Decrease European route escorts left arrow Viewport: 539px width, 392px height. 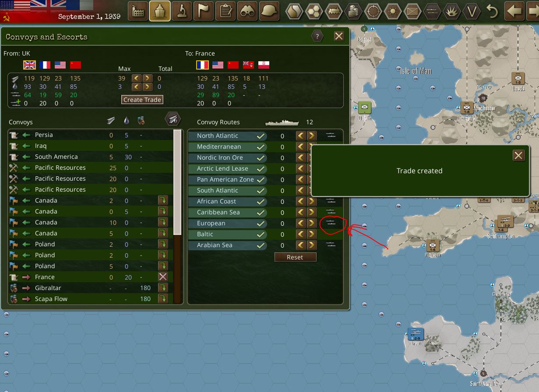click(x=301, y=223)
